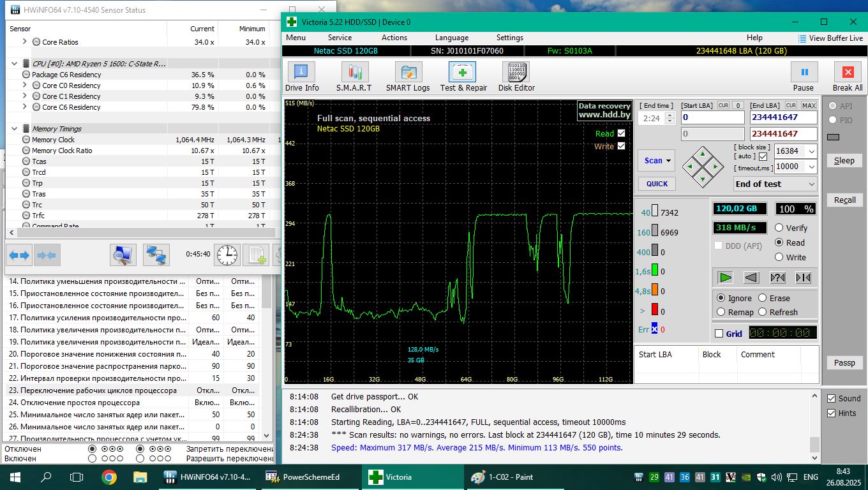Toggle the Write graph checkbox
The image size is (868, 490).
[x=621, y=146]
